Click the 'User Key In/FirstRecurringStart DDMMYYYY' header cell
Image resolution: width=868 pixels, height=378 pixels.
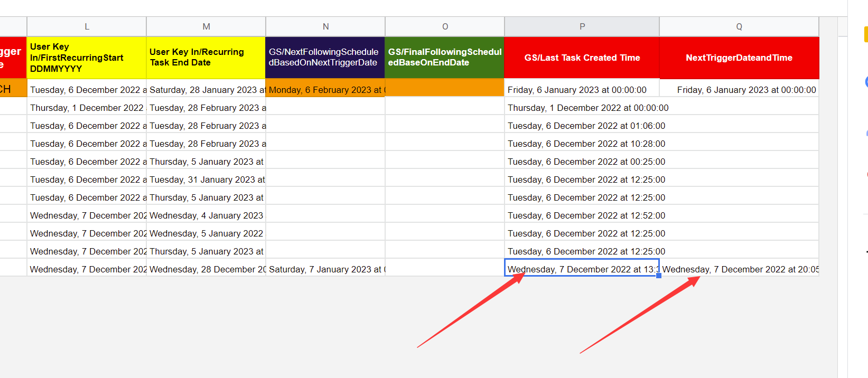coord(87,58)
